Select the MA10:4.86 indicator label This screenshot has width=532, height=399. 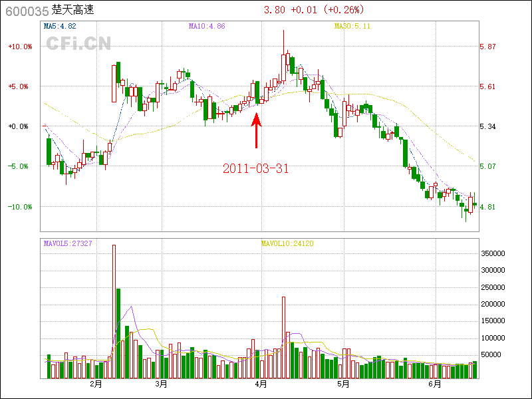pos(207,27)
